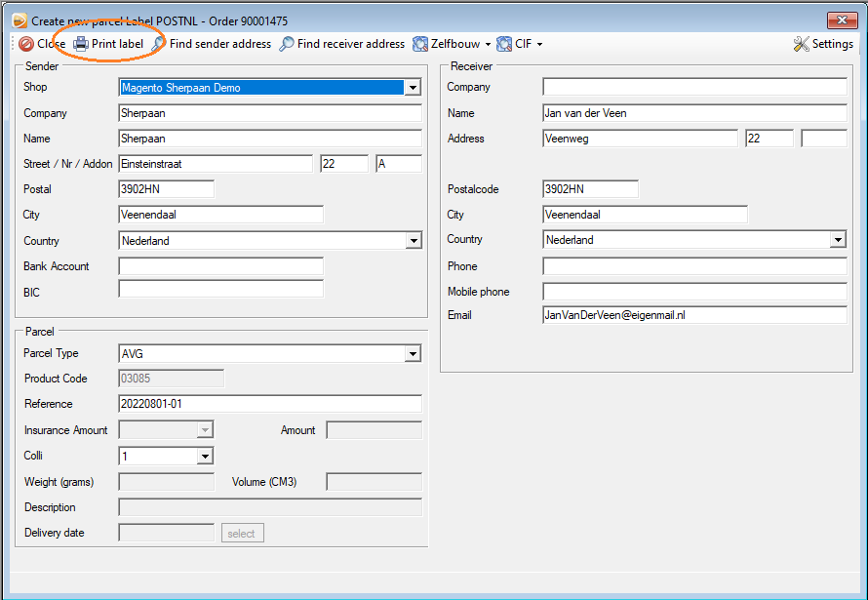The height and width of the screenshot is (600, 868).
Task: Click the receiver house number field
Action: point(769,139)
